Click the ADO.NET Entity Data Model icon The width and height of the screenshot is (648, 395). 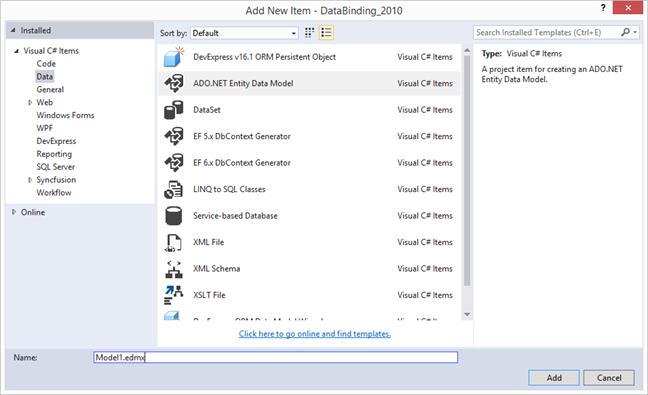point(174,83)
